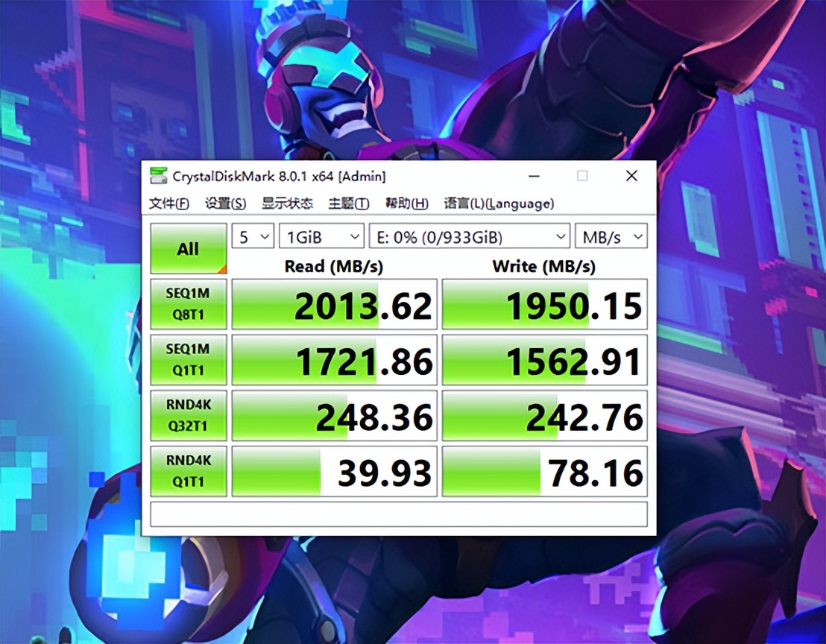Click the 248.36 read result
This screenshot has width=826, height=644.
tap(335, 416)
